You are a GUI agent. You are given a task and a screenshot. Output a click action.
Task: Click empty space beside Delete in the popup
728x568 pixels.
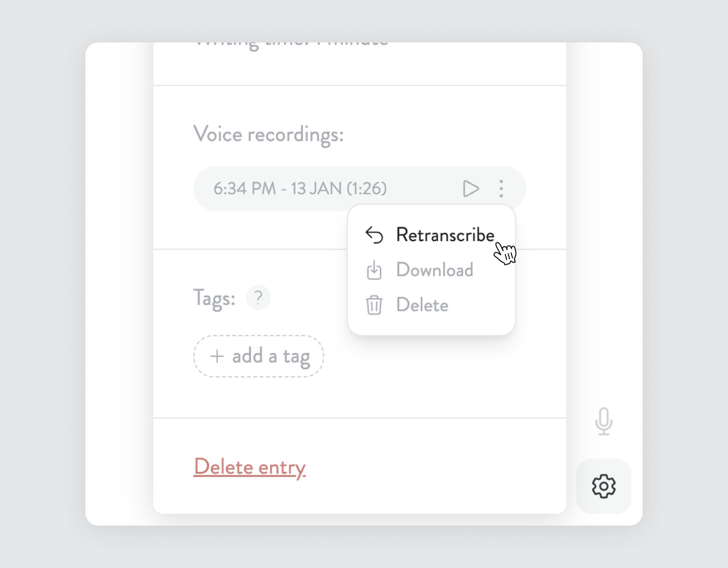click(x=483, y=305)
